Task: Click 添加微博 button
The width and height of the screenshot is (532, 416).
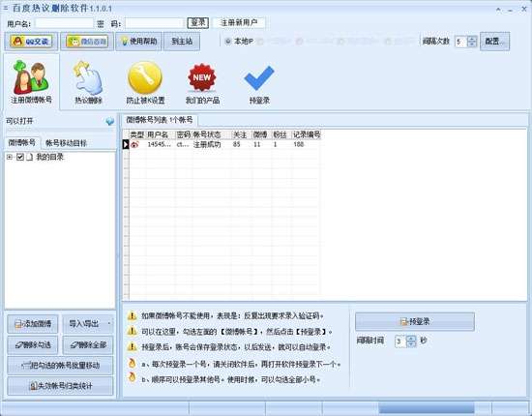Action: [x=33, y=324]
